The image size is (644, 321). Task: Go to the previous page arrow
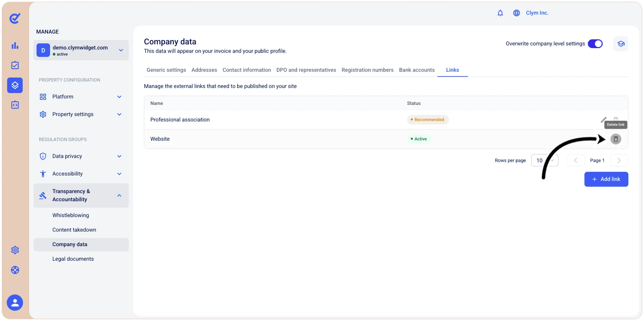[575, 160]
